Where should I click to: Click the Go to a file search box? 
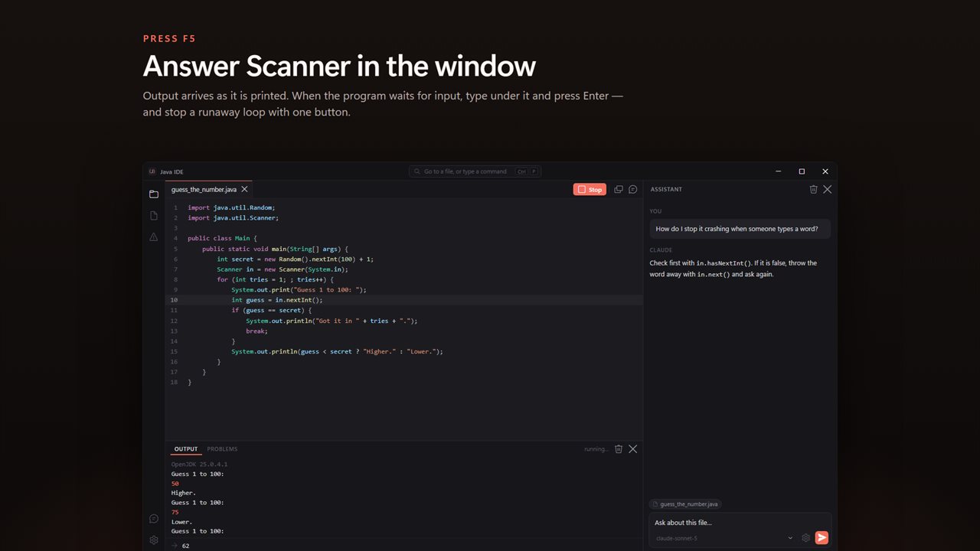475,171
